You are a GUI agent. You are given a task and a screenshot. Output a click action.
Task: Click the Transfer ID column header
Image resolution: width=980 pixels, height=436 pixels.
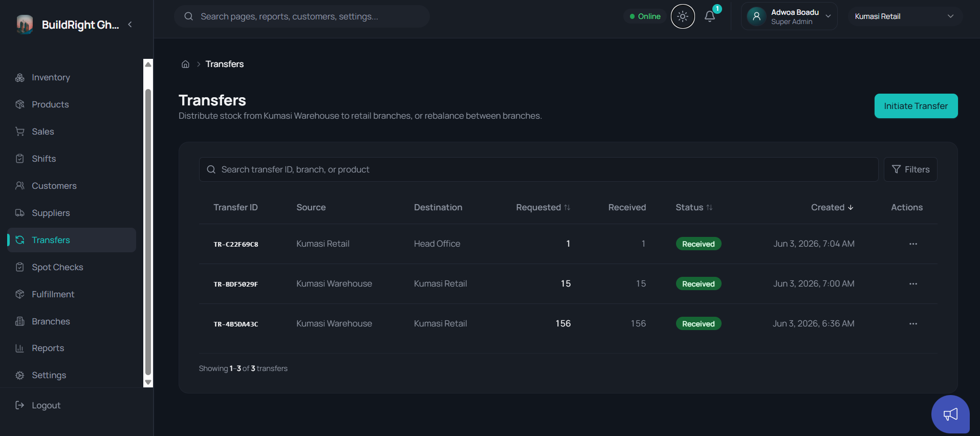coord(235,207)
